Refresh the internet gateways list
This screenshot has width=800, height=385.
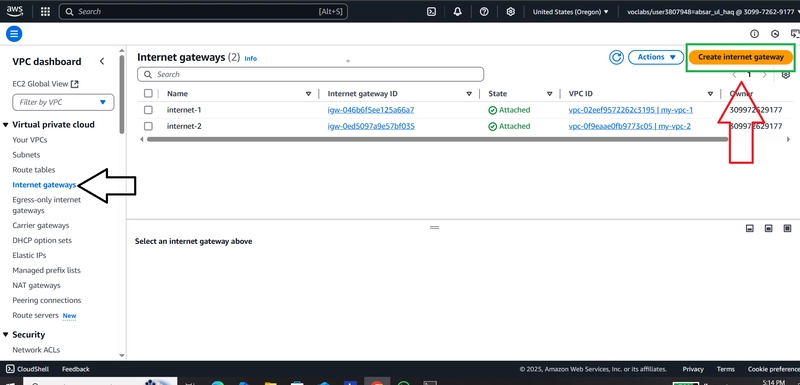point(616,57)
